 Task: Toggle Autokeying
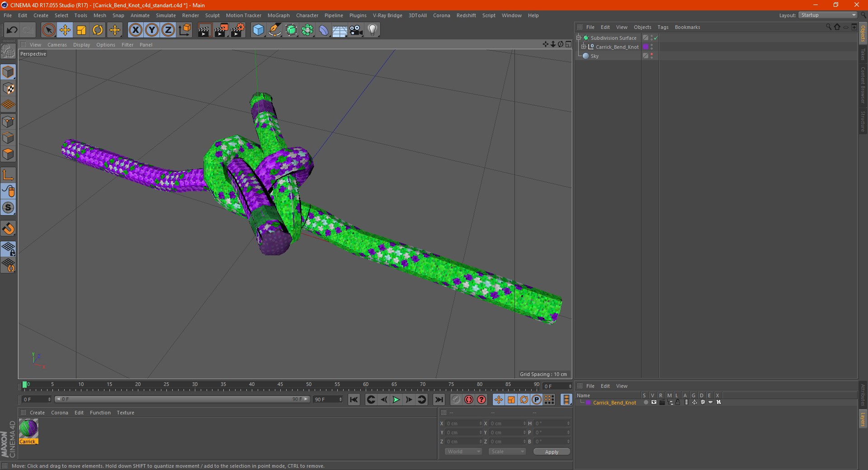[469, 399]
